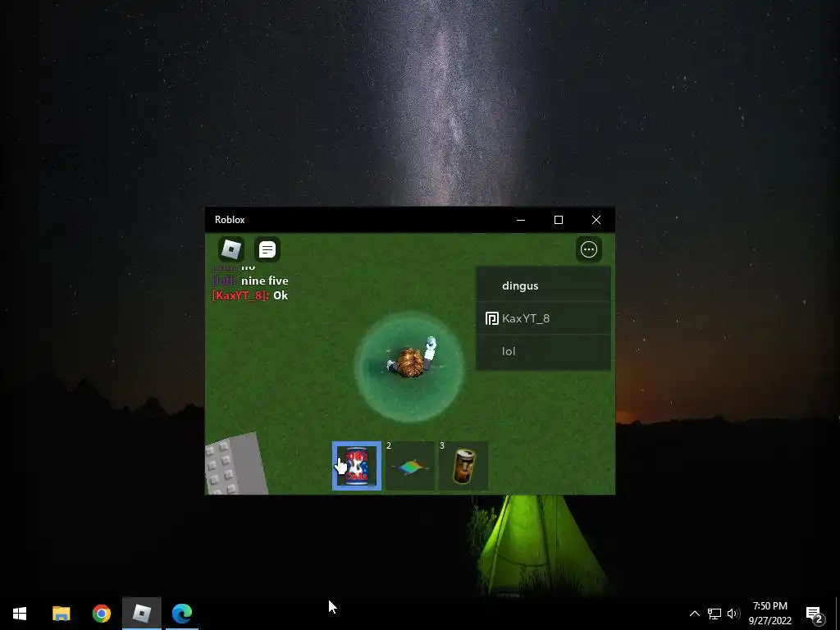The height and width of the screenshot is (630, 840).
Task: Toggle the chat window icon
Action: pyautogui.click(x=267, y=249)
